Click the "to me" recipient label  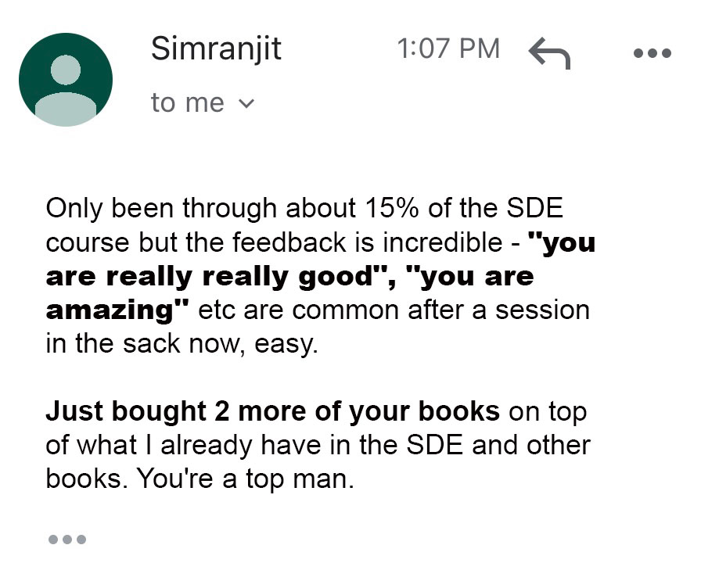point(188,102)
